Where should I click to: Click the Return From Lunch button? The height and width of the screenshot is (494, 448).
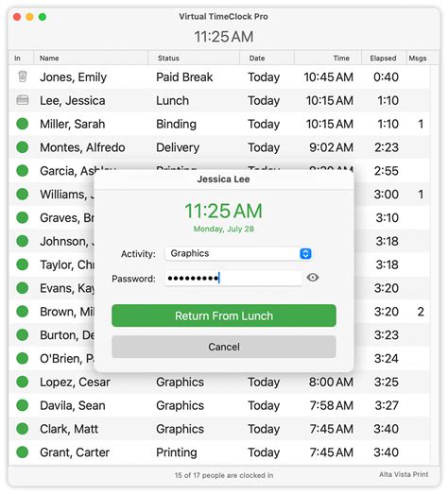(224, 315)
